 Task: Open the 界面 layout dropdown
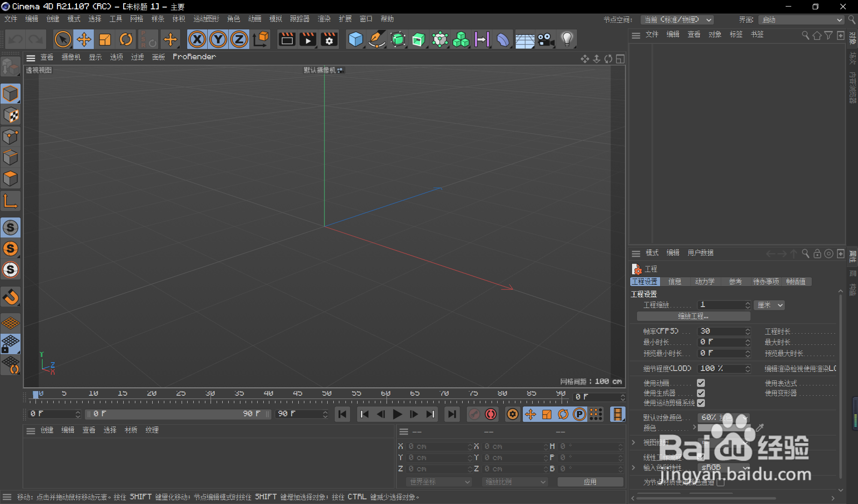click(x=801, y=20)
